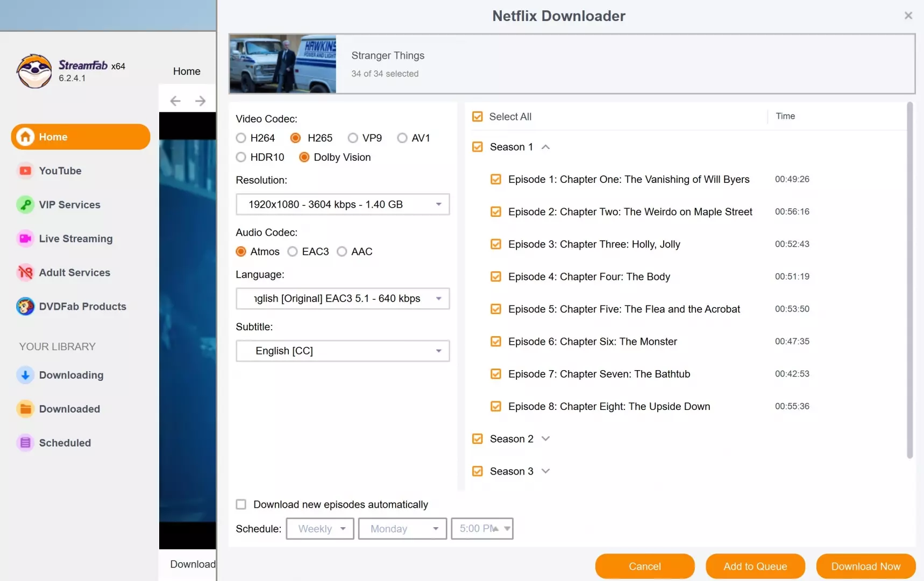The width and height of the screenshot is (924, 581).
Task: Click the Live Streaming camera icon
Action: pos(25,238)
